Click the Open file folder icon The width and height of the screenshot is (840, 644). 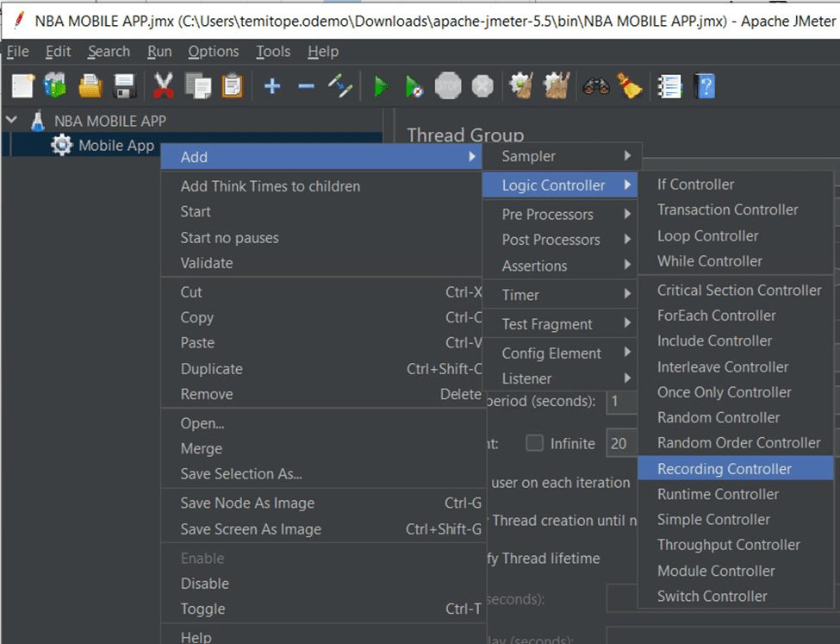(x=90, y=86)
